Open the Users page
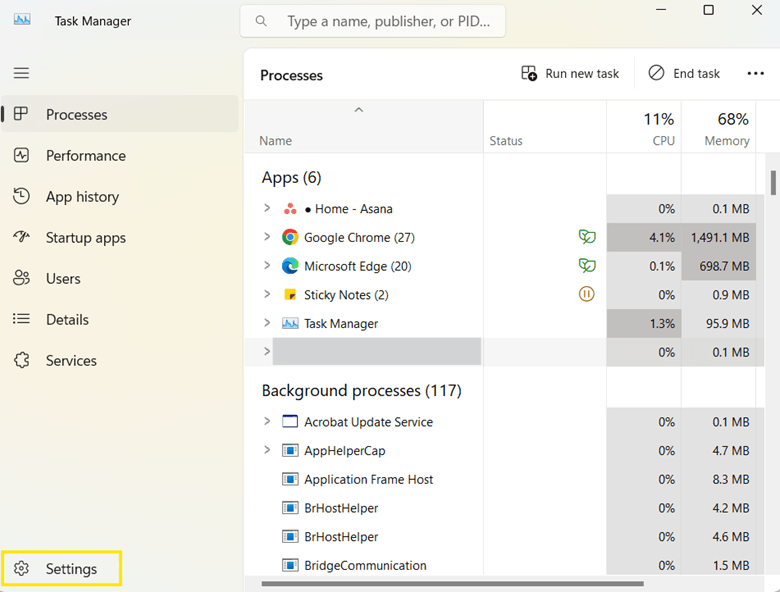 click(x=119, y=278)
